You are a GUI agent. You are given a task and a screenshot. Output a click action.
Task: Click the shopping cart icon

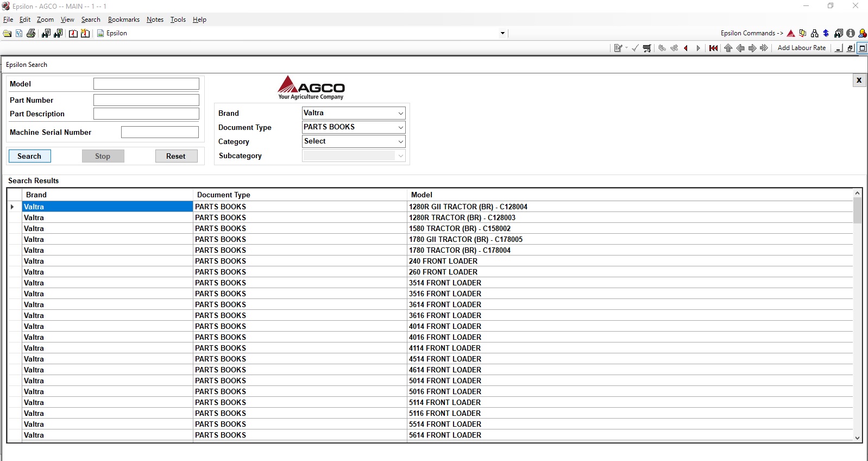pos(647,48)
